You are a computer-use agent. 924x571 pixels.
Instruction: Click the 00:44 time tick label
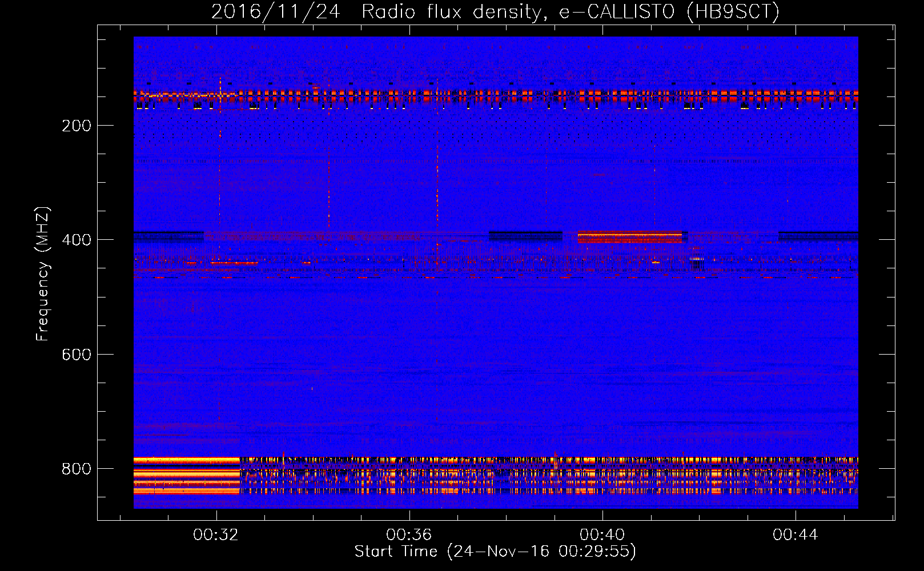tap(796, 535)
